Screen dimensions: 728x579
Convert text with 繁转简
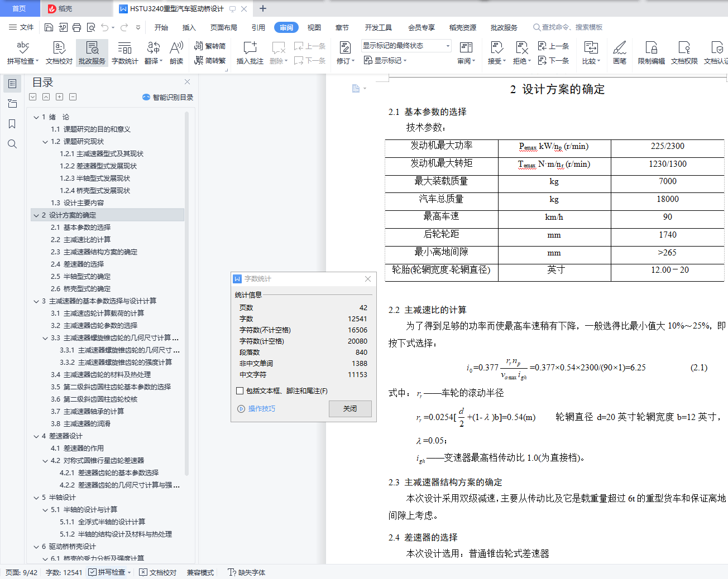pyautogui.click(x=210, y=46)
